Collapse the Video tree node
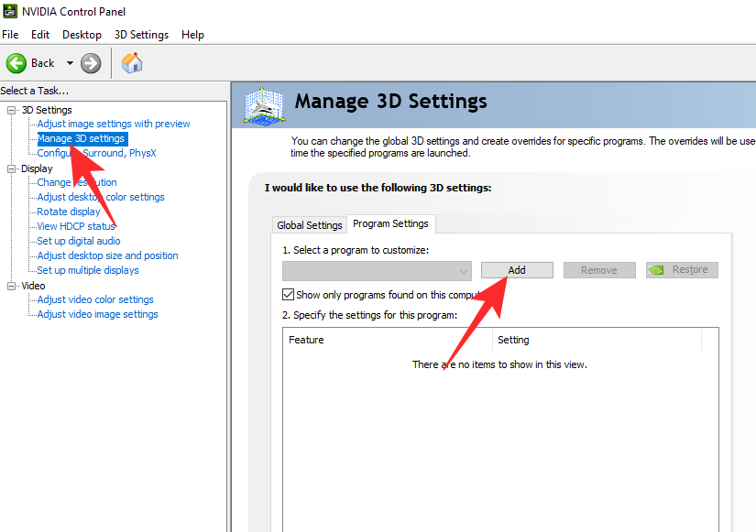The height and width of the screenshot is (532, 756). pyautogui.click(x=12, y=286)
